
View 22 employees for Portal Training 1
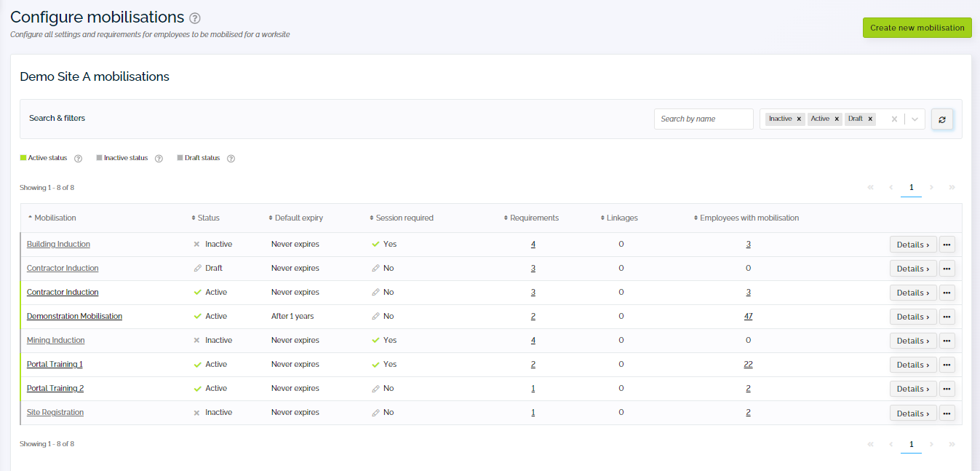point(748,365)
